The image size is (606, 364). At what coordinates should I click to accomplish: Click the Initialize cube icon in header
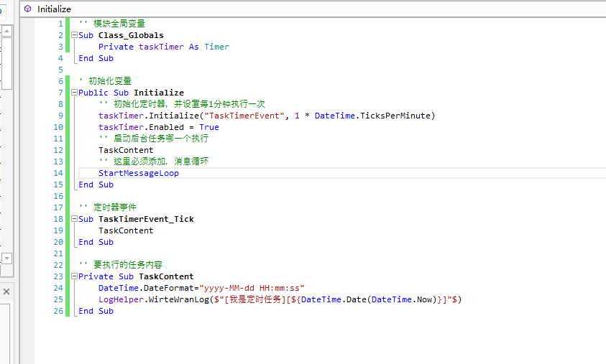pyautogui.click(x=28, y=9)
